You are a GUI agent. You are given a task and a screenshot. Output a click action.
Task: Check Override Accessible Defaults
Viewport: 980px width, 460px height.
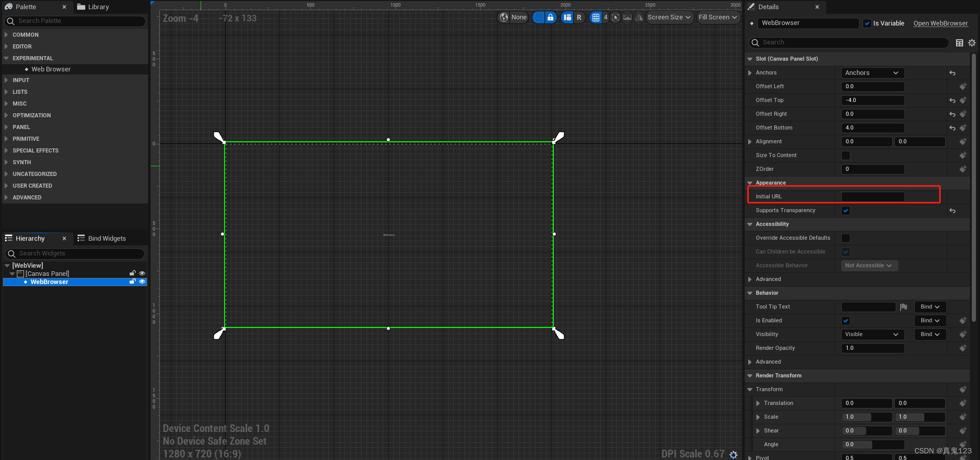point(846,238)
